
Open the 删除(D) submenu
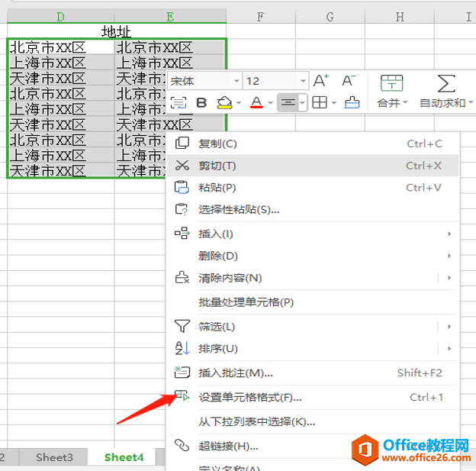click(313, 256)
